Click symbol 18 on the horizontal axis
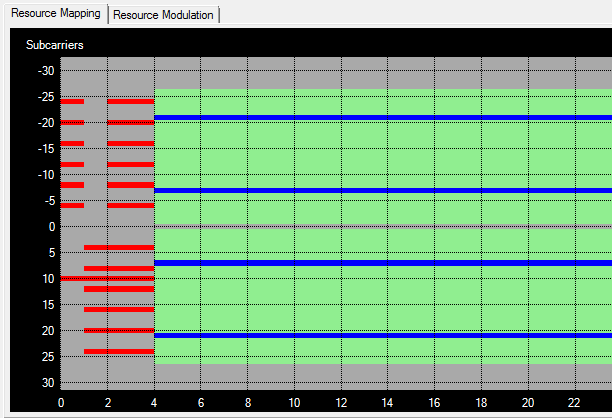This screenshot has width=612, height=418. point(481,403)
